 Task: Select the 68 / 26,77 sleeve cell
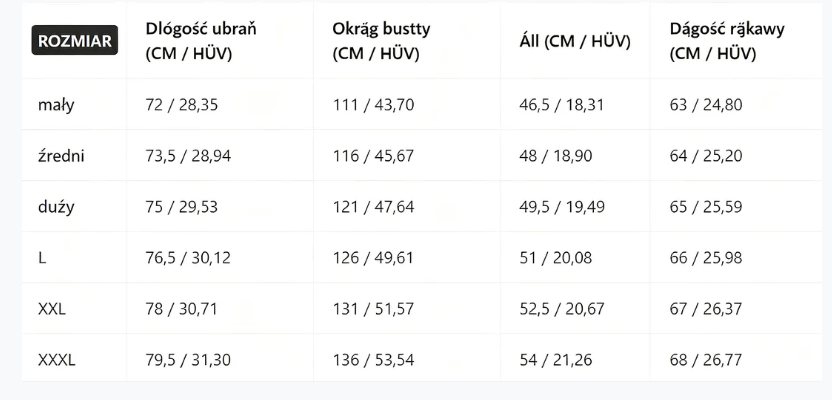[706, 360]
